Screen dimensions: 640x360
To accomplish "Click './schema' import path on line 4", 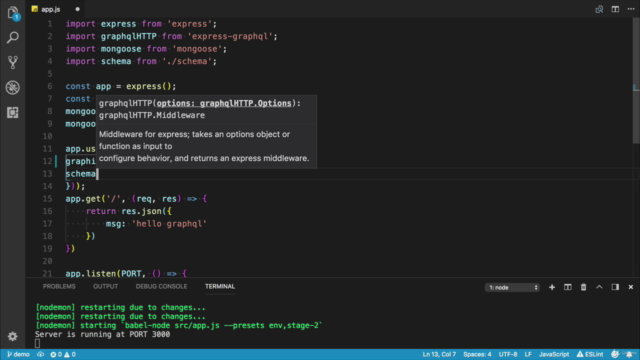I will [x=187, y=61].
